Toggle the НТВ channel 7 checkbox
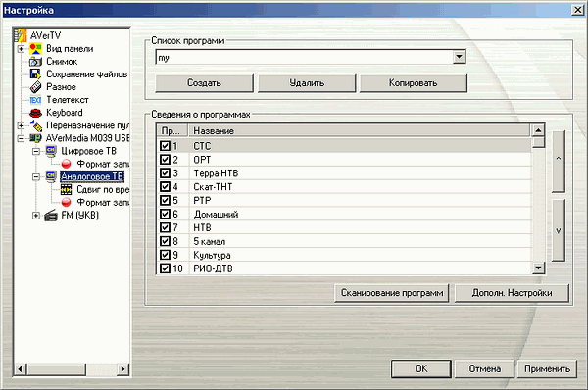 tap(165, 227)
